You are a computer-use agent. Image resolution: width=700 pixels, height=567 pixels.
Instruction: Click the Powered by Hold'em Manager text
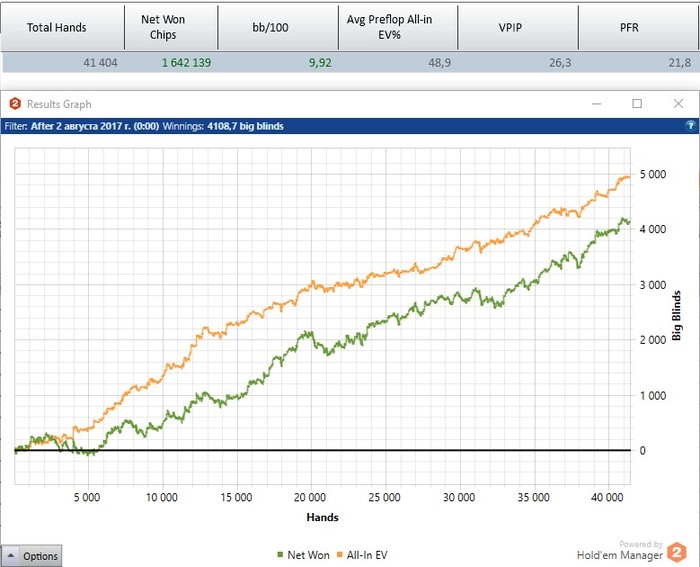click(620, 551)
